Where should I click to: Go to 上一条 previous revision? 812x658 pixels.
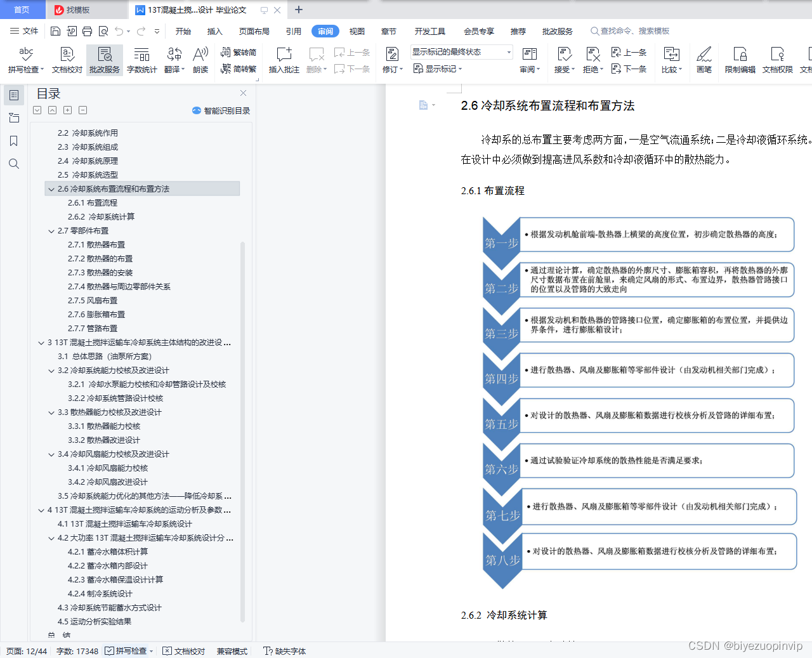tap(629, 53)
